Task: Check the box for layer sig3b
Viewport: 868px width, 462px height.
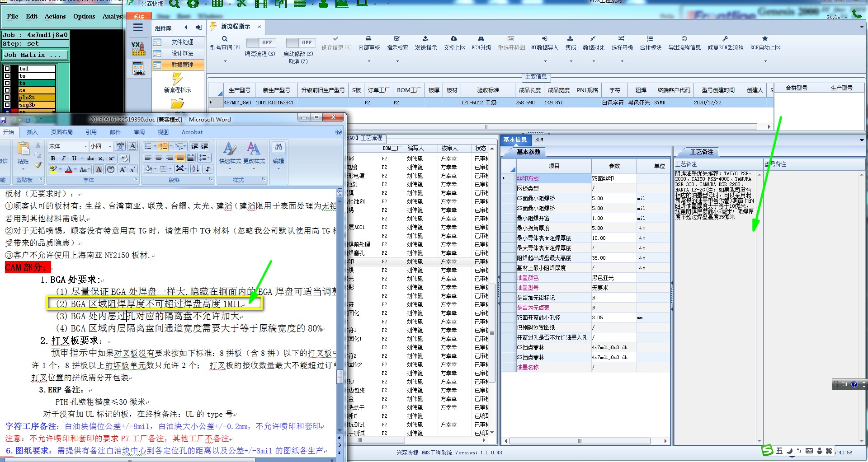Action: 7,105
